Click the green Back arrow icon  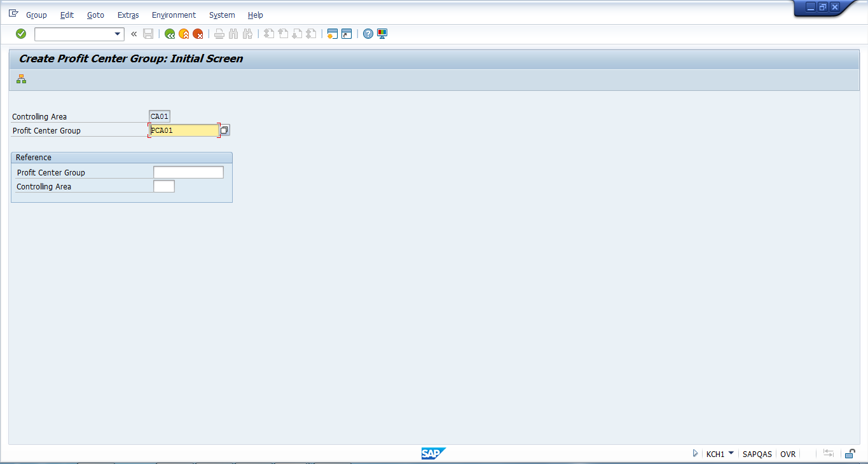pos(170,34)
